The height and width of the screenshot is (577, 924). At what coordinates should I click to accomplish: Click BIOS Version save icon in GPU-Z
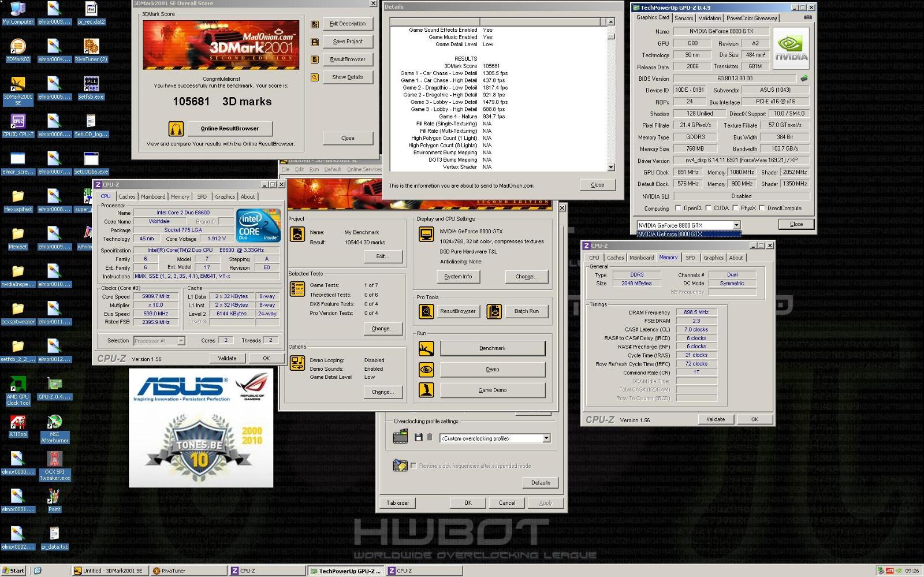coord(804,78)
